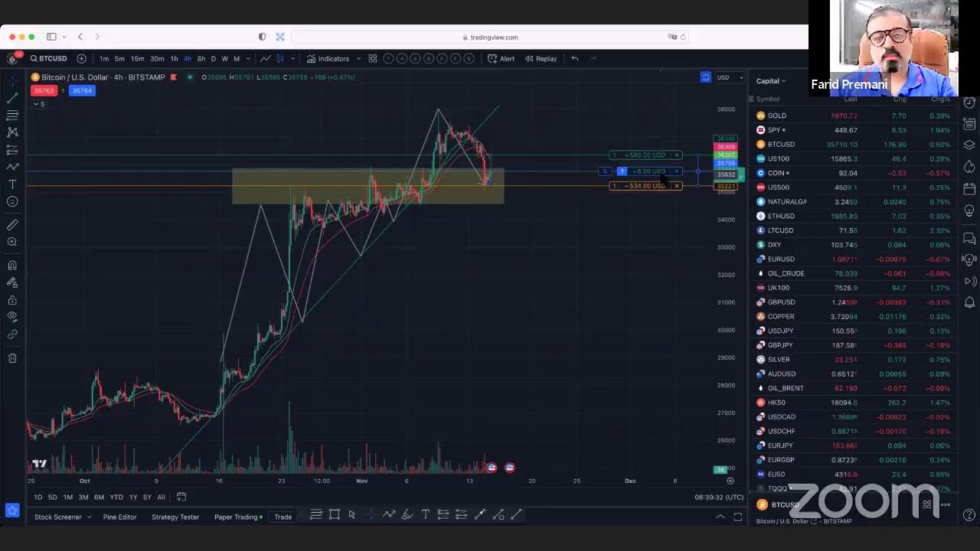Close the +8.00 USD position
This screenshot has width=980, height=551.
pyautogui.click(x=677, y=171)
